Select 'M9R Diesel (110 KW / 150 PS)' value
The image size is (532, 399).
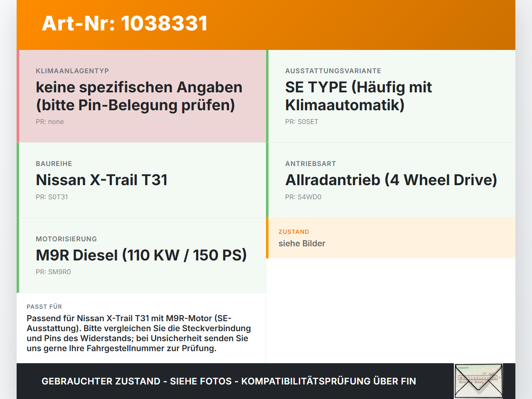click(141, 255)
